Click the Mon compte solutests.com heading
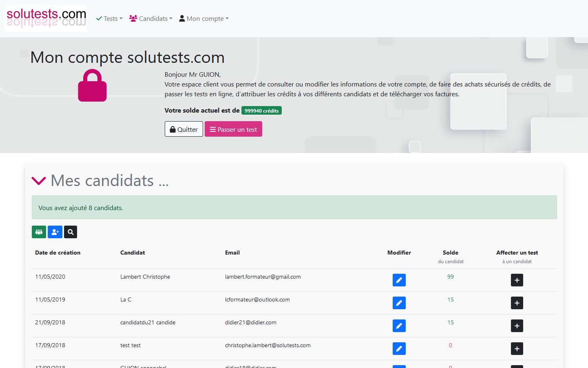The width and height of the screenshot is (588, 368). (127, 57)
